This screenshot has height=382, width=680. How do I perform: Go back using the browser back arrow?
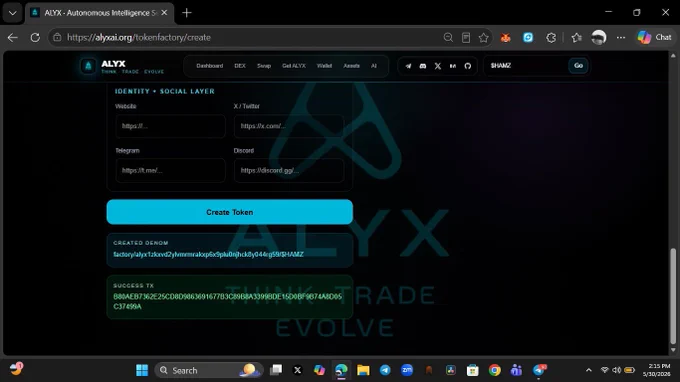point(13,38)
